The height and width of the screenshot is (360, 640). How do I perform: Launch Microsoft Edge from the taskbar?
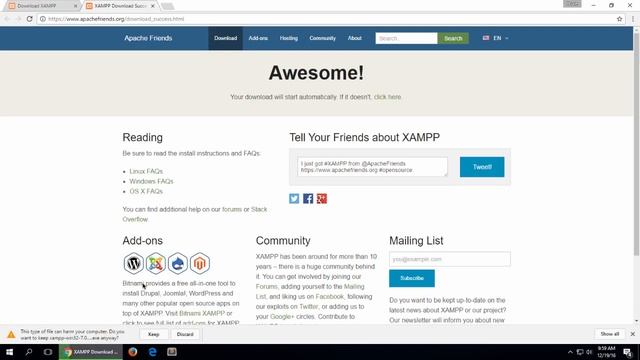[x=152, y=352]
